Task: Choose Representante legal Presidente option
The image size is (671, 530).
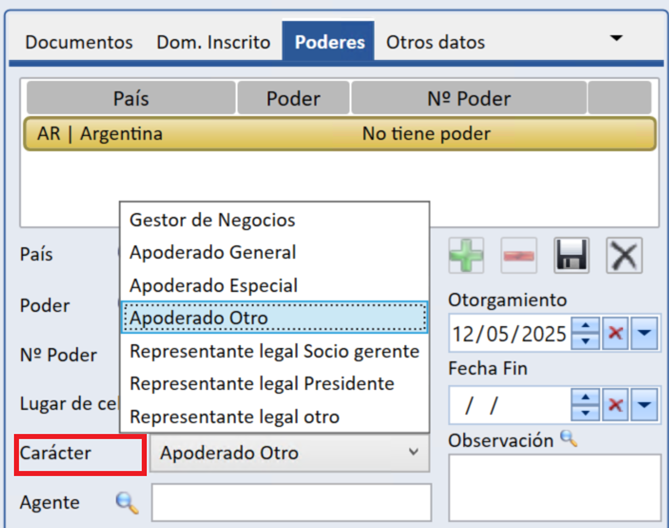Action: pos(262,384)
